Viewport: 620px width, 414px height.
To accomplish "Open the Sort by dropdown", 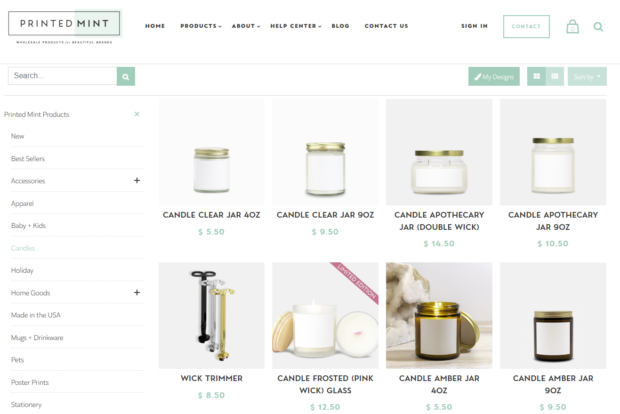I will pyautogui.click(x=587, y=76).
